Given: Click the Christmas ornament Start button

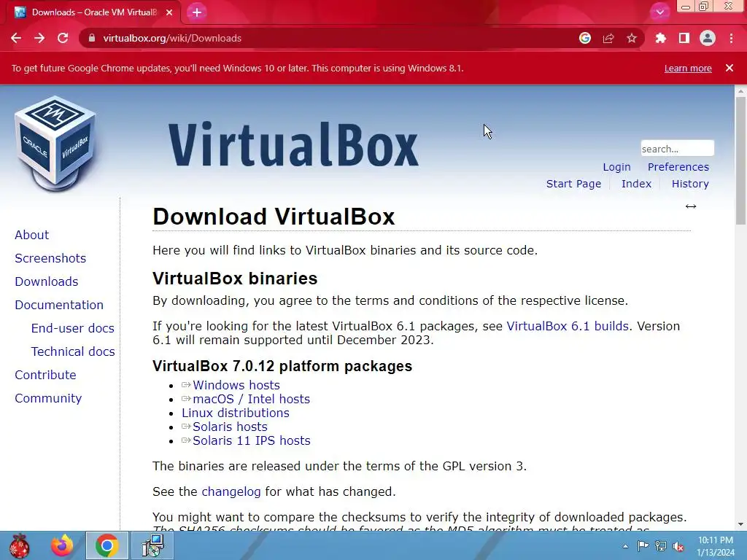Looking at the screenshot, I should (x=19, y=545).
